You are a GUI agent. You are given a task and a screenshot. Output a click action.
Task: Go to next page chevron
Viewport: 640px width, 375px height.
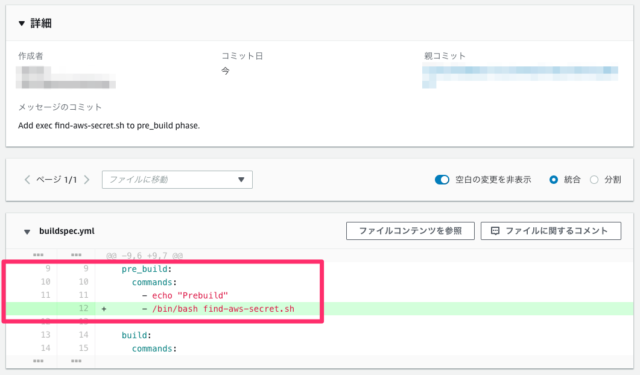[87, 180]
